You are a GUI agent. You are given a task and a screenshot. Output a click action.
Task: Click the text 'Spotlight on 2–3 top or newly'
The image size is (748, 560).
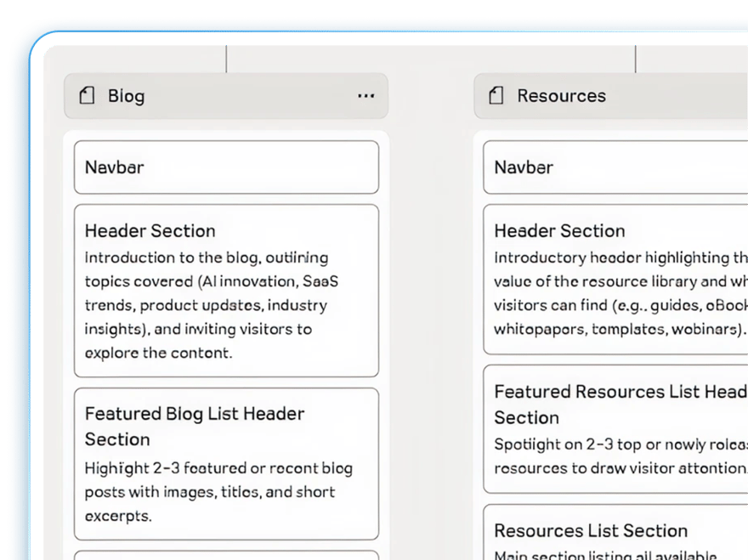click(x=600, y=444)
